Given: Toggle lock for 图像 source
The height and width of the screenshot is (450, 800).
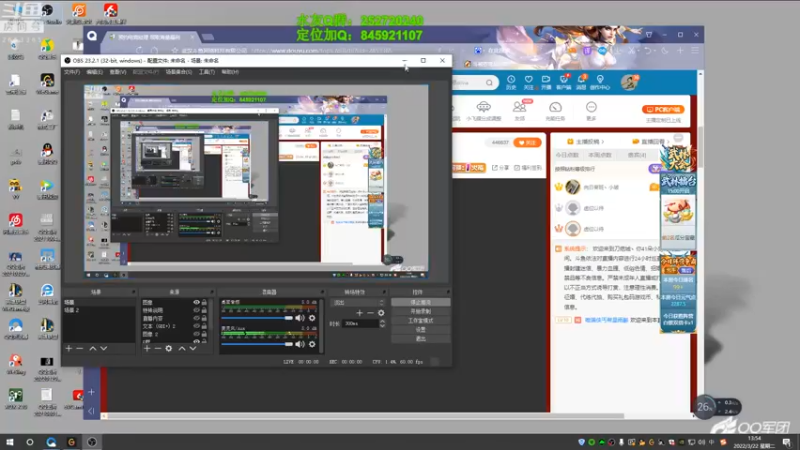Looking at the screenshot, I should click(204, 303).
